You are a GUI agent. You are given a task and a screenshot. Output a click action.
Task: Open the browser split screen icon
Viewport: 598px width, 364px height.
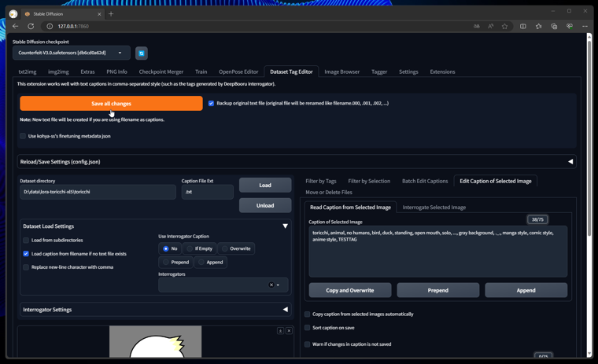pos(523,26)
